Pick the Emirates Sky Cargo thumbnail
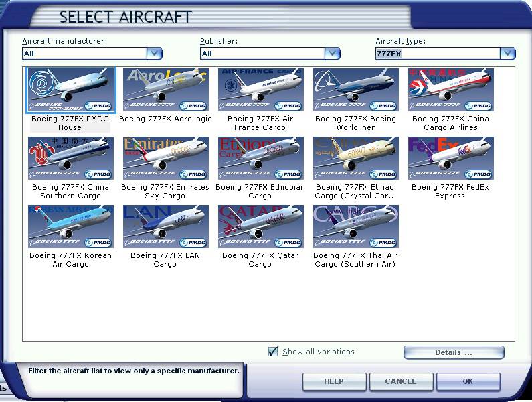The height and width of the screenshot is (402, 532). 166,158
